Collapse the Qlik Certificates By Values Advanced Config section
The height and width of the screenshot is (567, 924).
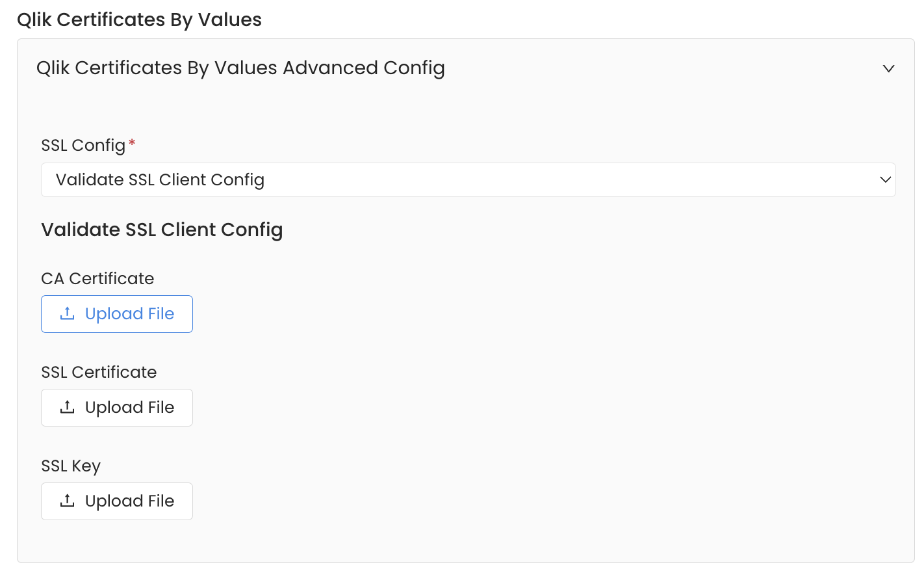tap(889, 68)
